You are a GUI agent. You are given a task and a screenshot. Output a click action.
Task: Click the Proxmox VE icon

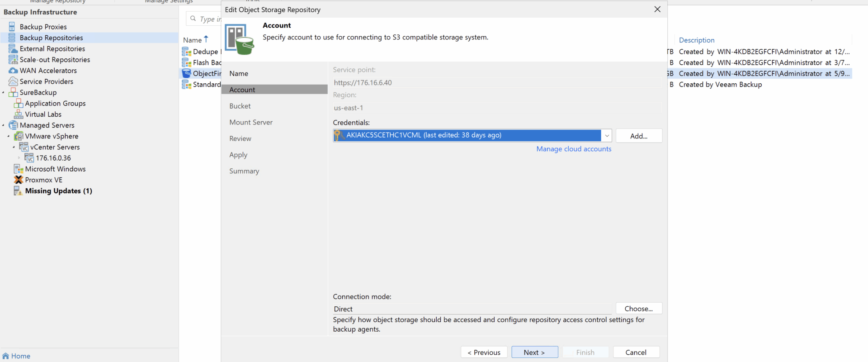pos(19,180)
